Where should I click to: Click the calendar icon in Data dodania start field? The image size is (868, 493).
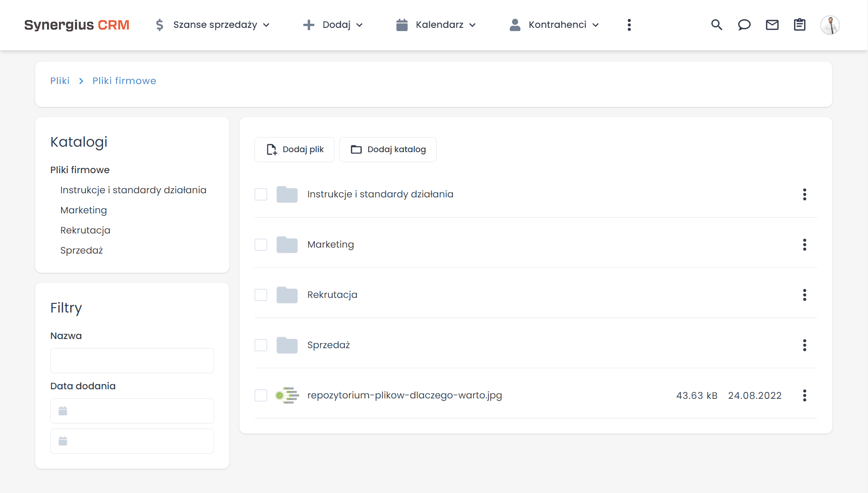point(63,411)
